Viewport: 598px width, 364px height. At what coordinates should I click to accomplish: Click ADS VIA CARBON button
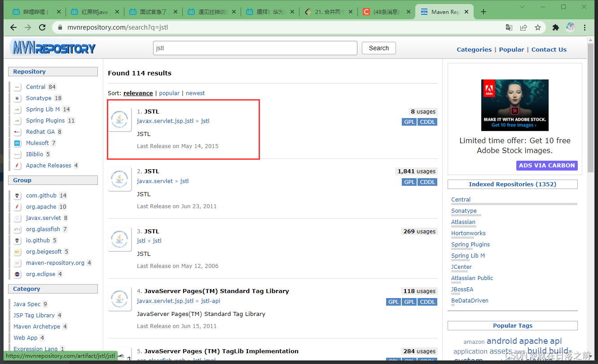[547, 165]
